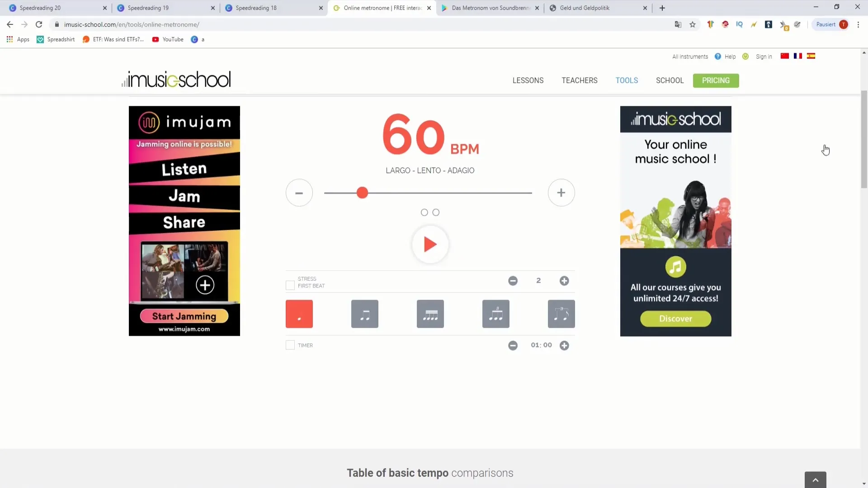Click the Sign in link

pyautogui.click(x=764, y=56)
